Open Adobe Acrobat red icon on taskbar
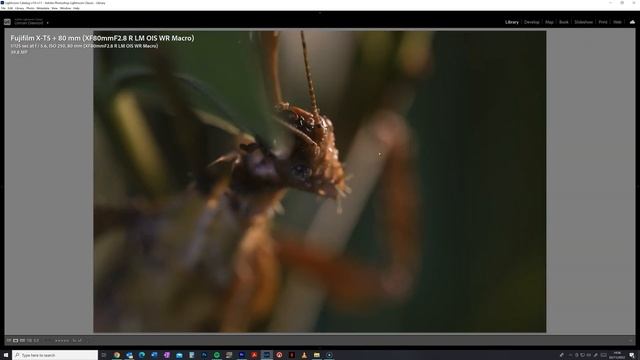The image size is (640, 360). tap(254, 355)
